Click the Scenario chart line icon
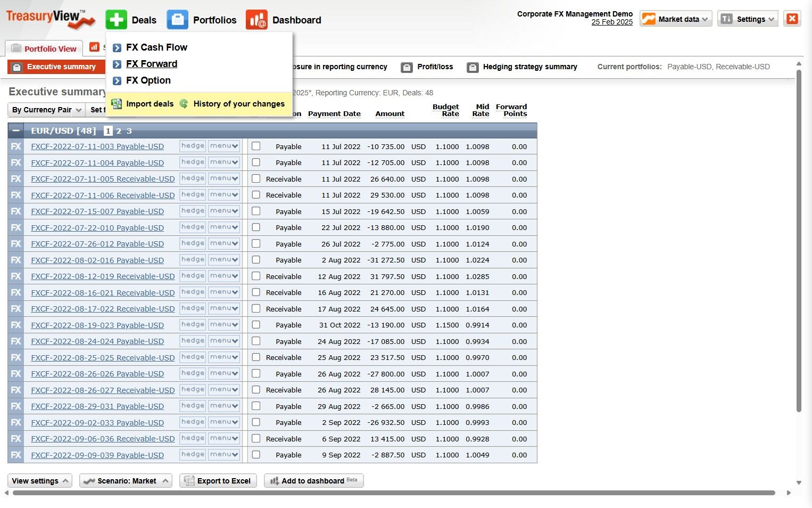The width and height of the screenshot is (812, 508). point(89,481)
